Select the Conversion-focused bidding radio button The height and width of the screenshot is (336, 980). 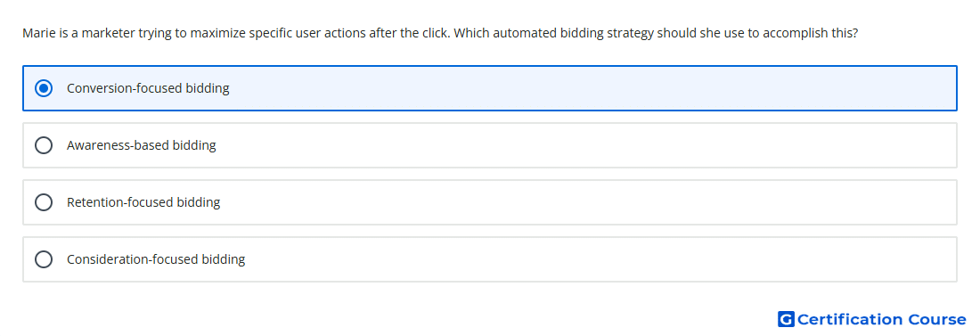[44, 88]
